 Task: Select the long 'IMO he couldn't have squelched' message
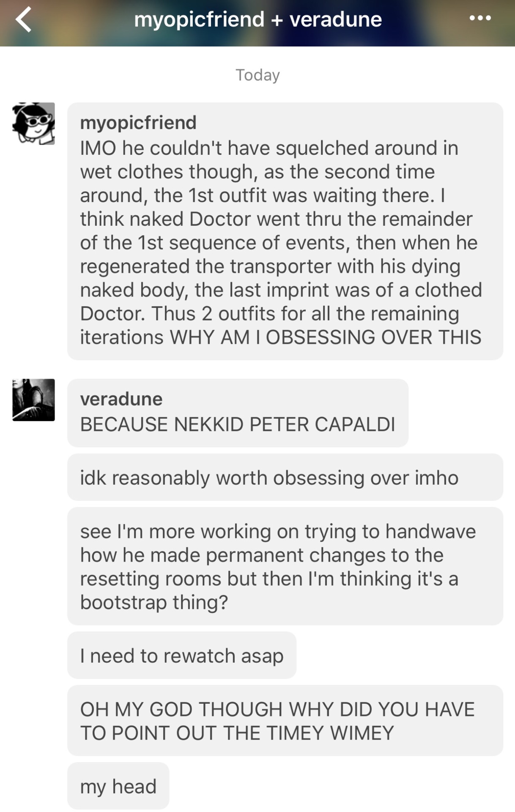(x=285, y=231)
